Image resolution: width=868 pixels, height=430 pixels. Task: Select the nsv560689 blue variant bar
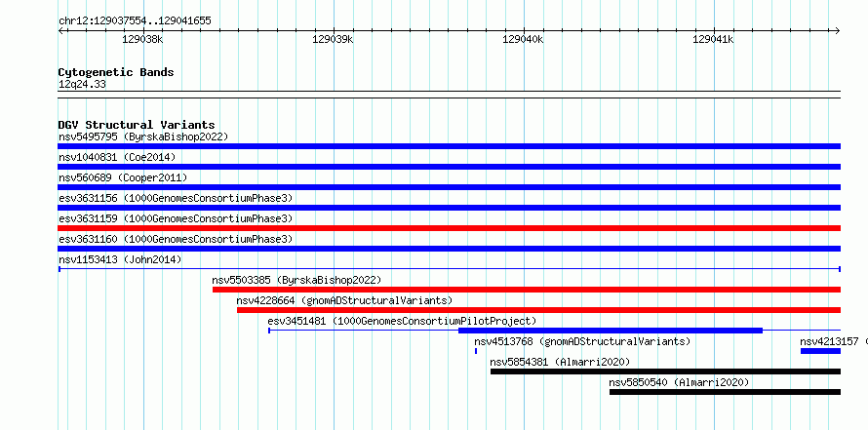point(449,187)
